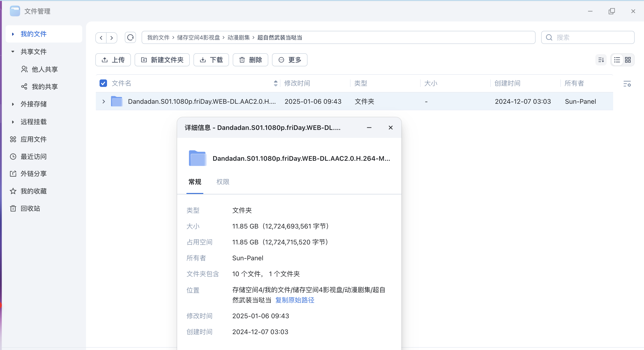Open 回收站 in the sidebar
This screenshot has width=644, height=350.
coord(25,208)
